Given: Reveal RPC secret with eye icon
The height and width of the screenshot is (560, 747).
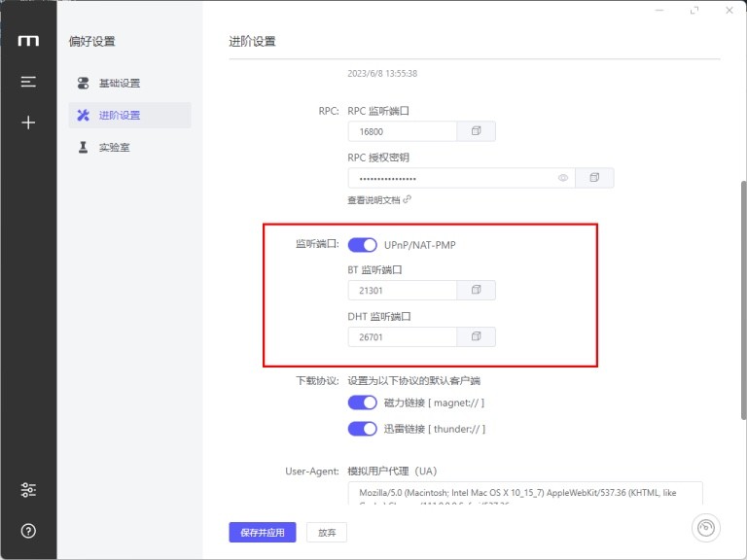Looking at the screenshot, I should (562, 178).
